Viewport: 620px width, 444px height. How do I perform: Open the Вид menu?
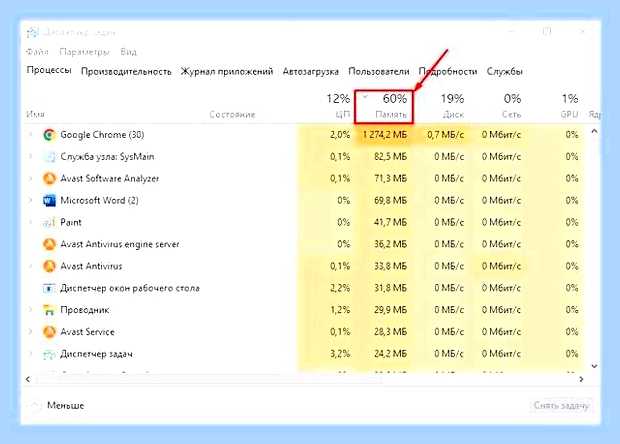[129, 52]
